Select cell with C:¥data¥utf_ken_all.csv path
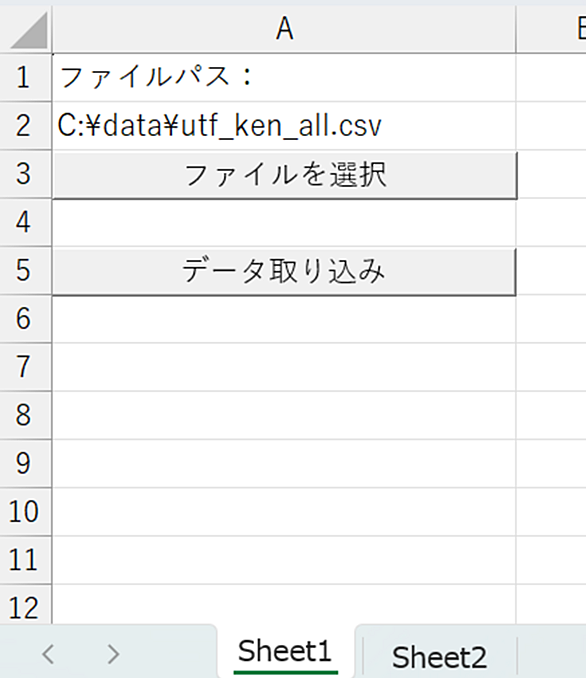Viewport: 586px width, 678px height. pos(284,126)
